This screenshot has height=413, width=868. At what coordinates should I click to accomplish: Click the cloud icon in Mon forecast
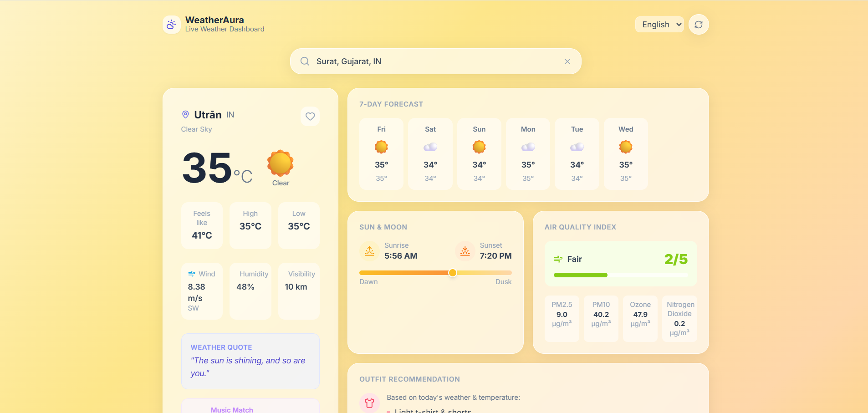[528, 147]
